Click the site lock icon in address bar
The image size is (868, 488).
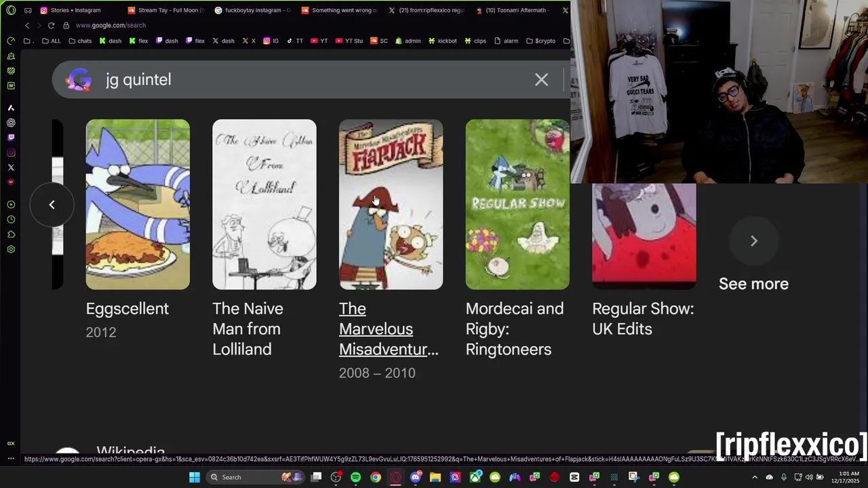[x=66, y=25]
